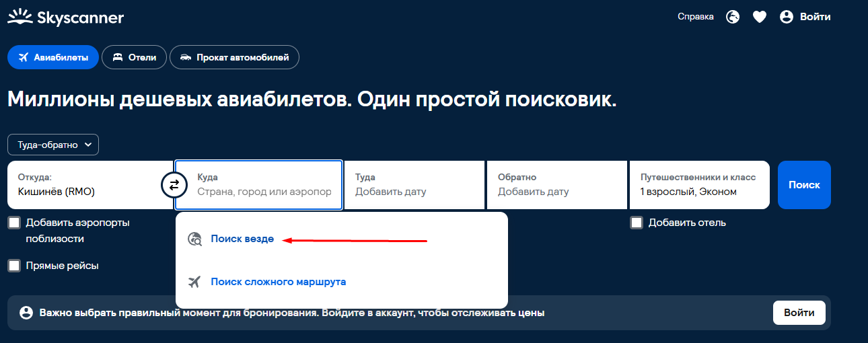Click the user icon in the booking banner

coord(26,313)
